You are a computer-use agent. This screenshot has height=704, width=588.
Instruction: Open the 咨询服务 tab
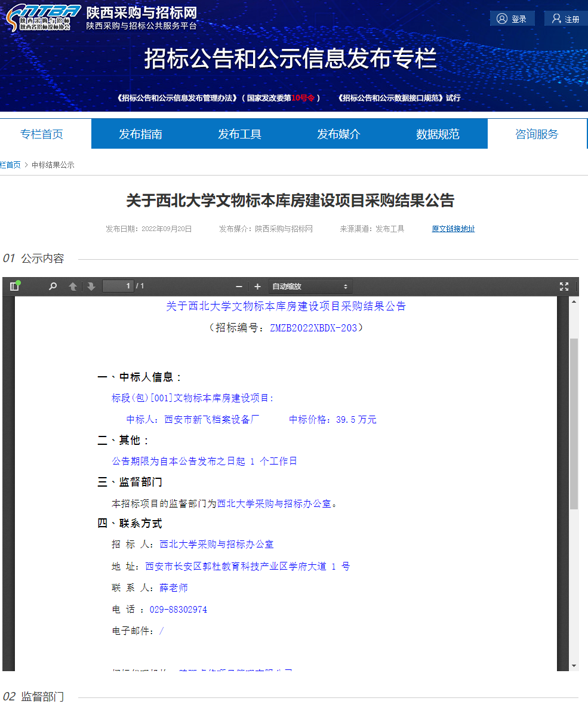pyautogui.click(x=537, y=134)
